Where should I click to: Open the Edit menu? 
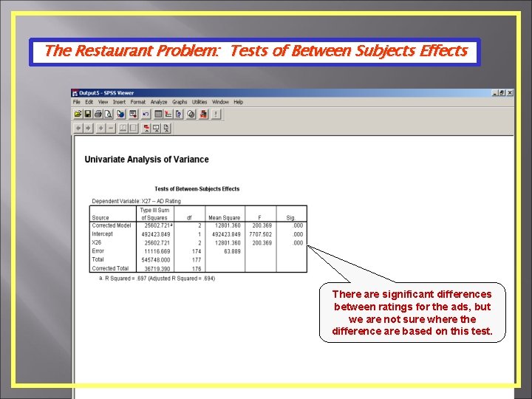[89, 102]
